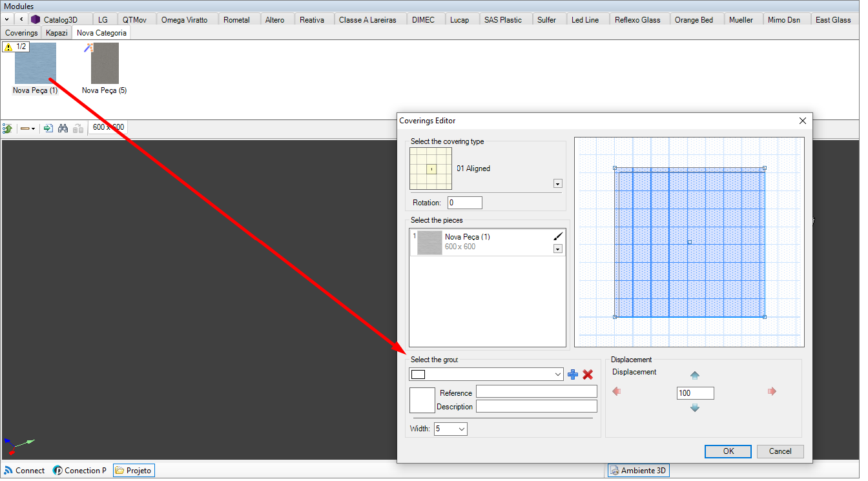Open the Omega Viratto module tab
The image size is (868, 481).
point(184,20)
